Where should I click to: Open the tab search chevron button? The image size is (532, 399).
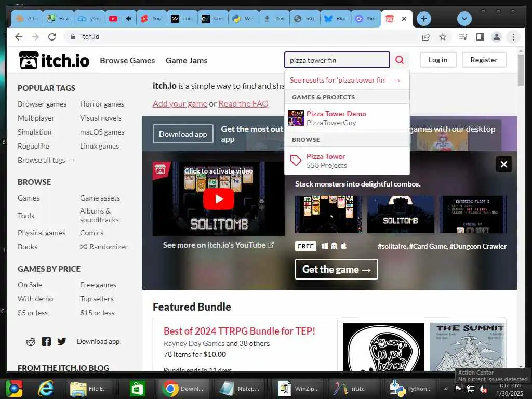pyautogui.click(x=464, y=19)
